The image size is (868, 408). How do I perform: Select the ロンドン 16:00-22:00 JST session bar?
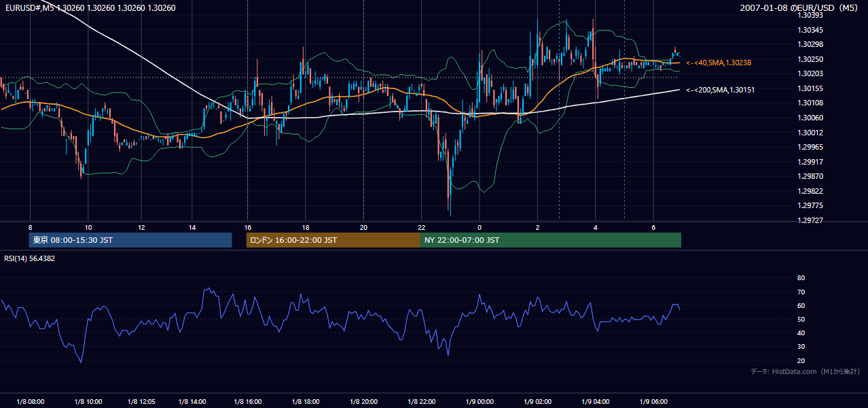pyautogui.click(x=333, y=240)
